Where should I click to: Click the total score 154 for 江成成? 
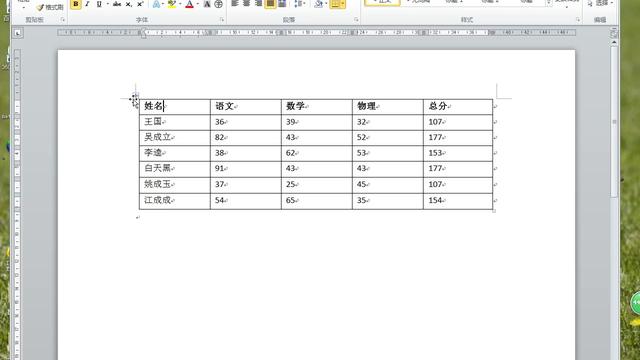point(458,201)
